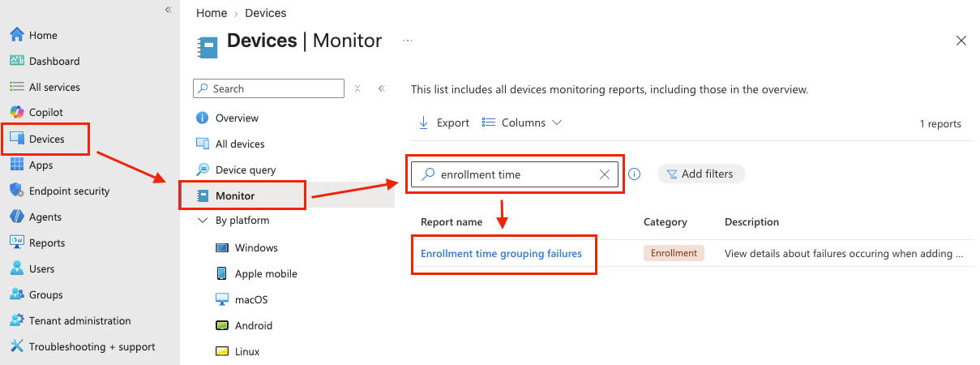Open Troubleshooting + support
Screen dimensions: 980x365
92,346
